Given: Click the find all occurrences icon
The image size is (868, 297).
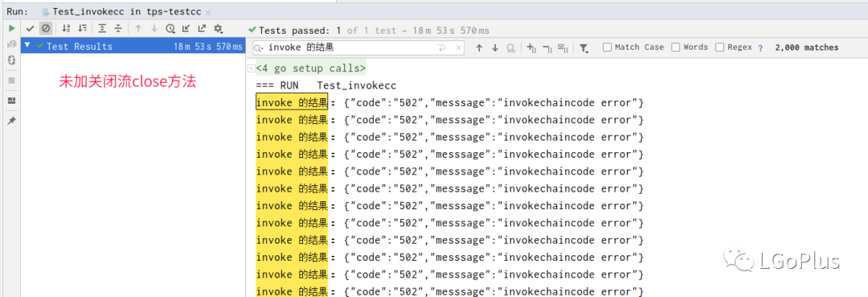Looking at the screenshot, I should coord(511,48).
